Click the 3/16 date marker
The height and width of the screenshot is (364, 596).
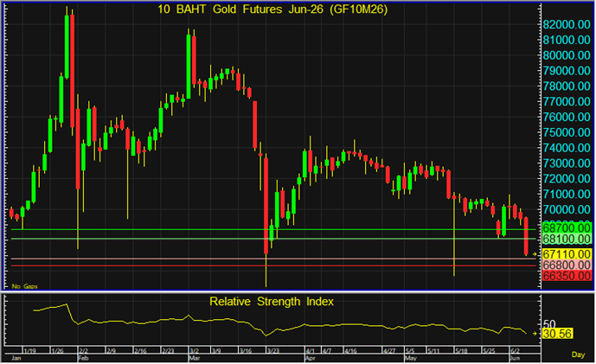coord(246,351)
